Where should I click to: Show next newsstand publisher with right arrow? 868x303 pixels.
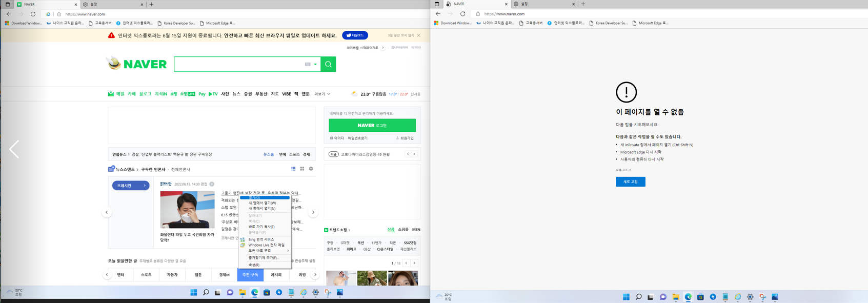coord(313,212)
